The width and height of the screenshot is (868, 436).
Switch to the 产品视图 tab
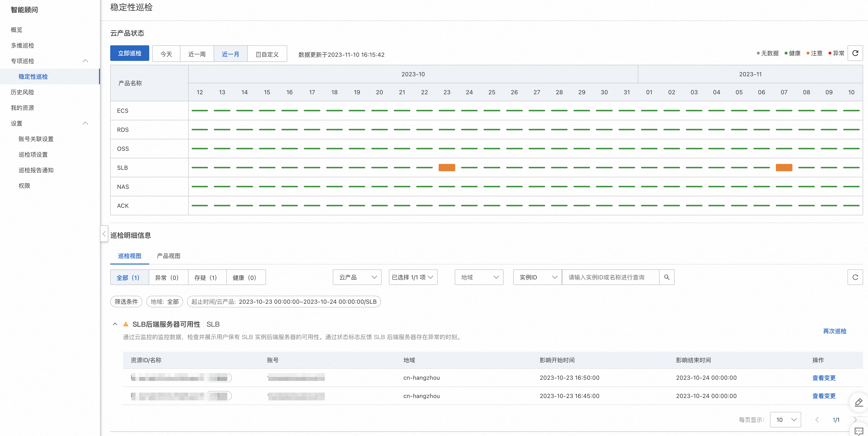tap(168, 256)
